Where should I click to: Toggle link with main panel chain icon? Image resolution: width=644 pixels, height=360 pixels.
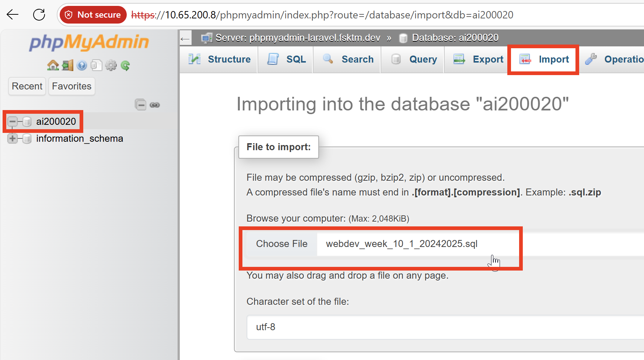[155, 105]
